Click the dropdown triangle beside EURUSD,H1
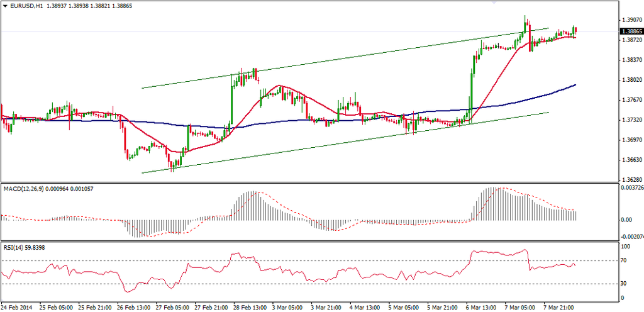The width and height of the screenshot is (644, 312). pos(5,5)
